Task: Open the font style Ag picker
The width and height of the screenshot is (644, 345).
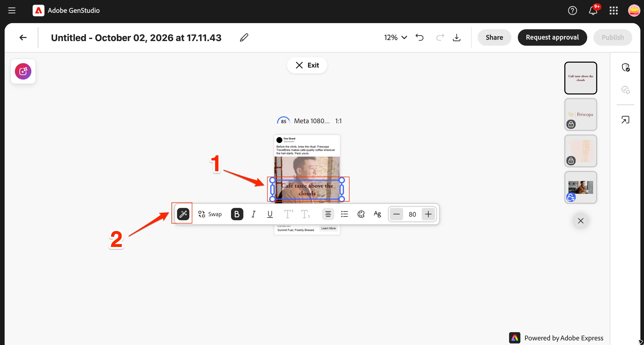Action: [377, 214]
